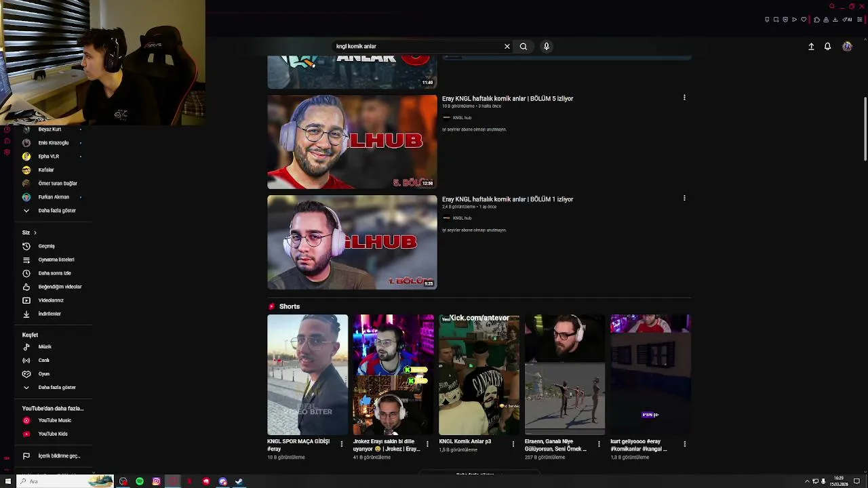Start voice search with the microphone
The height and width of the screenshot is (488, 868).
pyautogui.click(x=546, y=46)
